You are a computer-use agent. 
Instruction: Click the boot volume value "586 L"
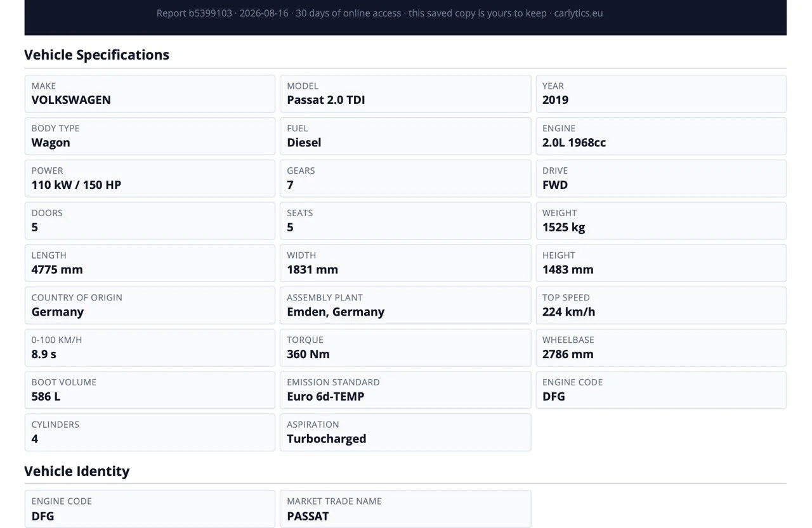pos(46,397)
